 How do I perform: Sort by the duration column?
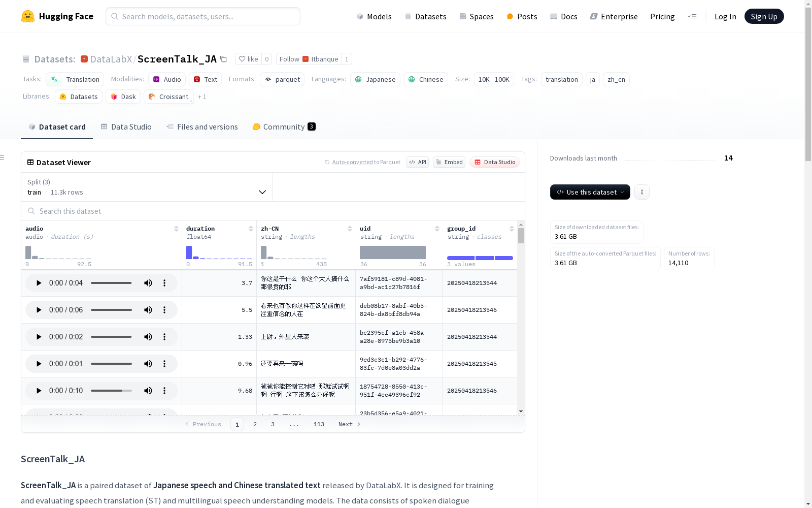point(251,229)
